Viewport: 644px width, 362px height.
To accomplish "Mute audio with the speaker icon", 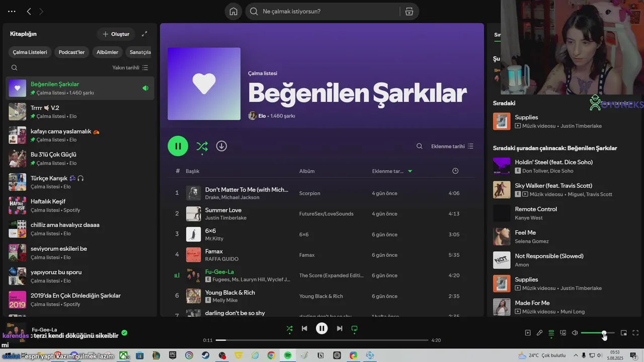I will 575,333.
